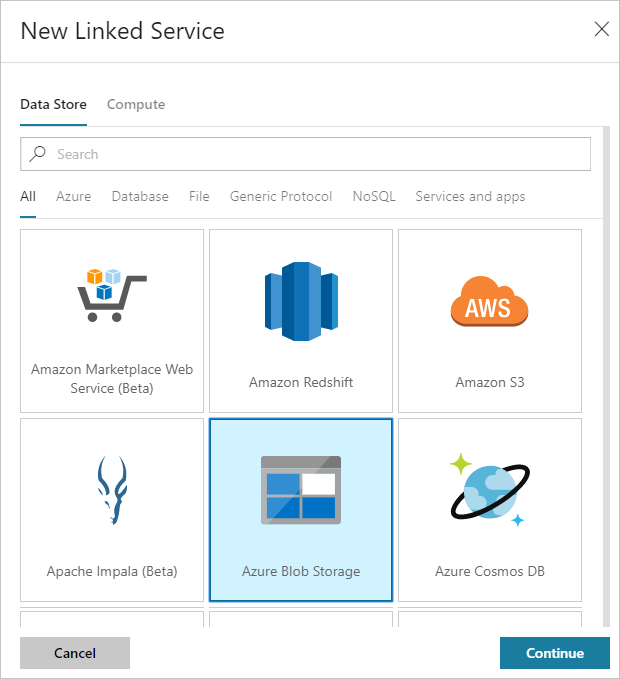Pick the Amazon S3 AWS cloud icon
Viewport: 620px width, 679px height.
click(489, 299)
